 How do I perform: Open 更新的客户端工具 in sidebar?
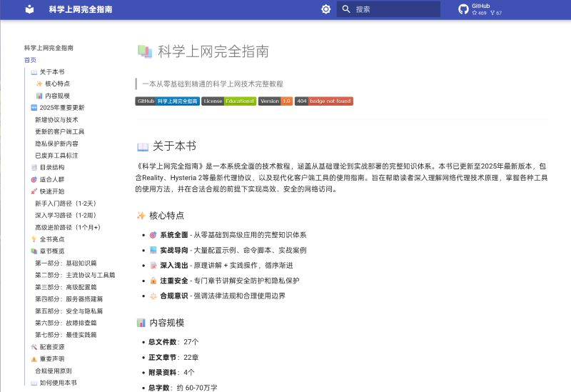[x=60, y=131]
